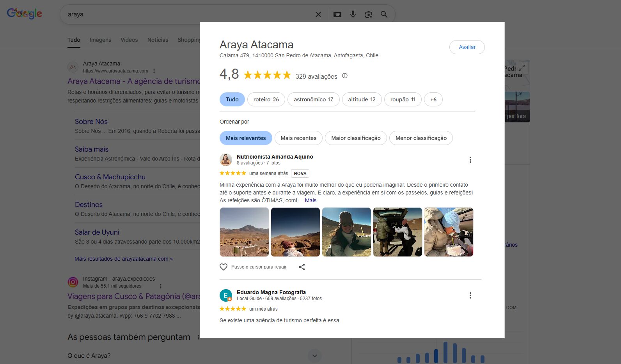Expand the 'O que é Araya?' question
The width and height of the screenshot is (621, 364).
click(315, 355)
